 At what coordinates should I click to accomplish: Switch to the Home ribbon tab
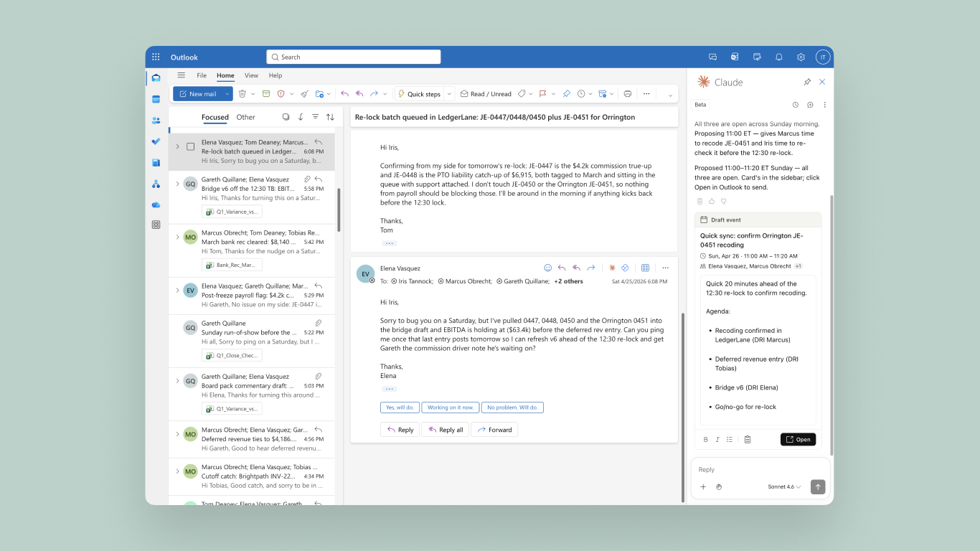pyautogui.click(x=225, y=75)
